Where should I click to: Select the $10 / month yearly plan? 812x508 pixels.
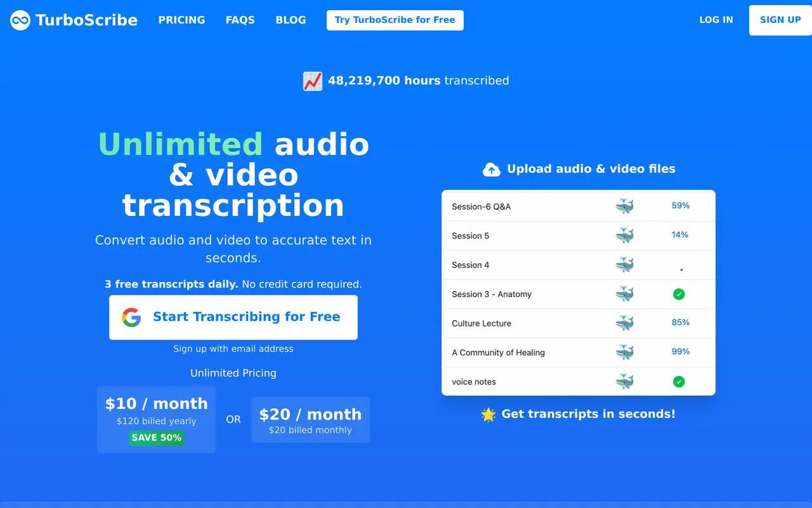[x=156, y=420]
